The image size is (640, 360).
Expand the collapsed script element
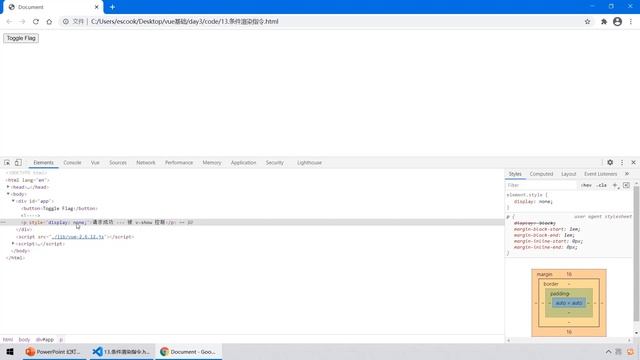[x=13, y=244]
